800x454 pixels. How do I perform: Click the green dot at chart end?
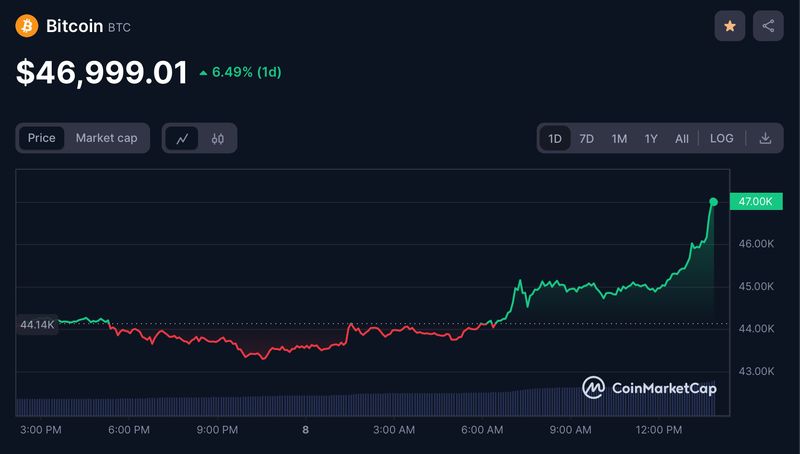(713, 202)
